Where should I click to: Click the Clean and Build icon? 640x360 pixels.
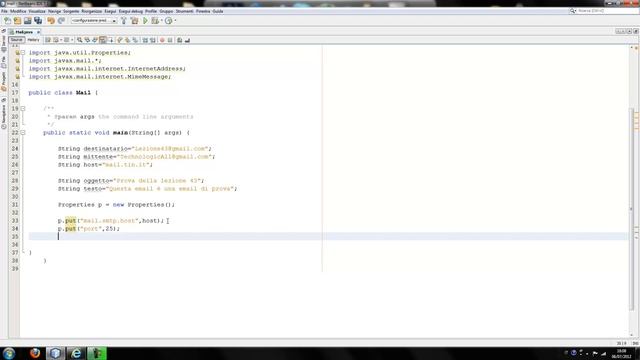(134, 20)
